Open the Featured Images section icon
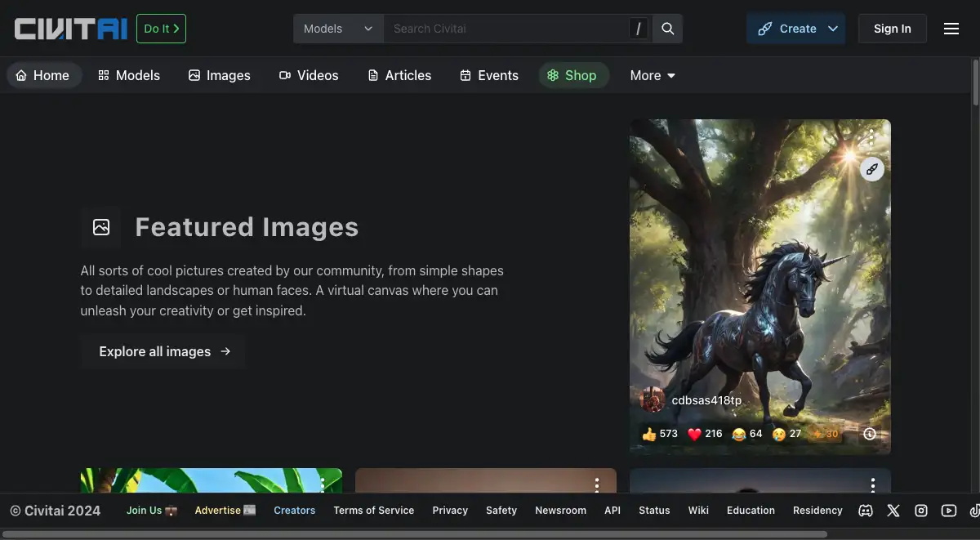 click(x=100, y=226)
